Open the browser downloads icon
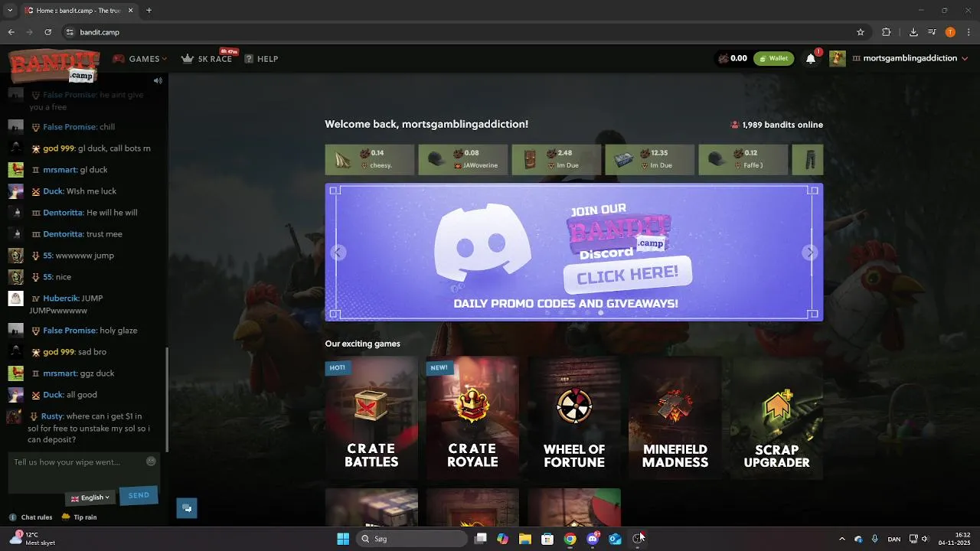 click(x=913, y=32)
